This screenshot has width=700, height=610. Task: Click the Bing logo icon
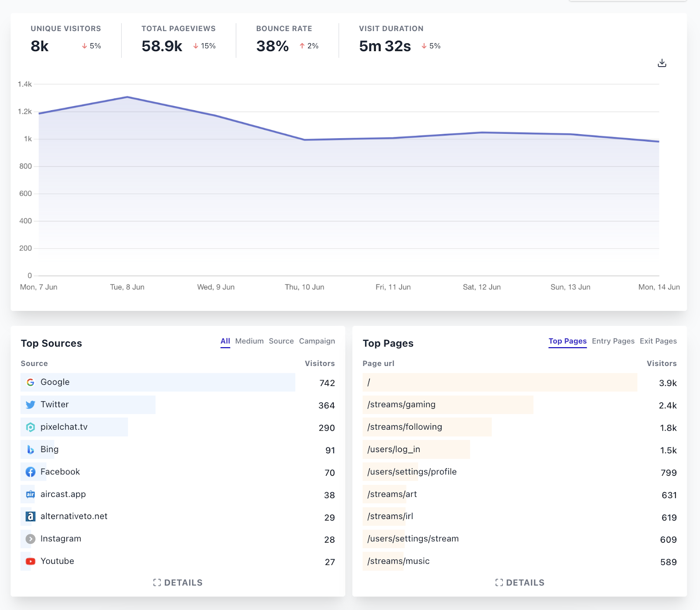[30, 450]
